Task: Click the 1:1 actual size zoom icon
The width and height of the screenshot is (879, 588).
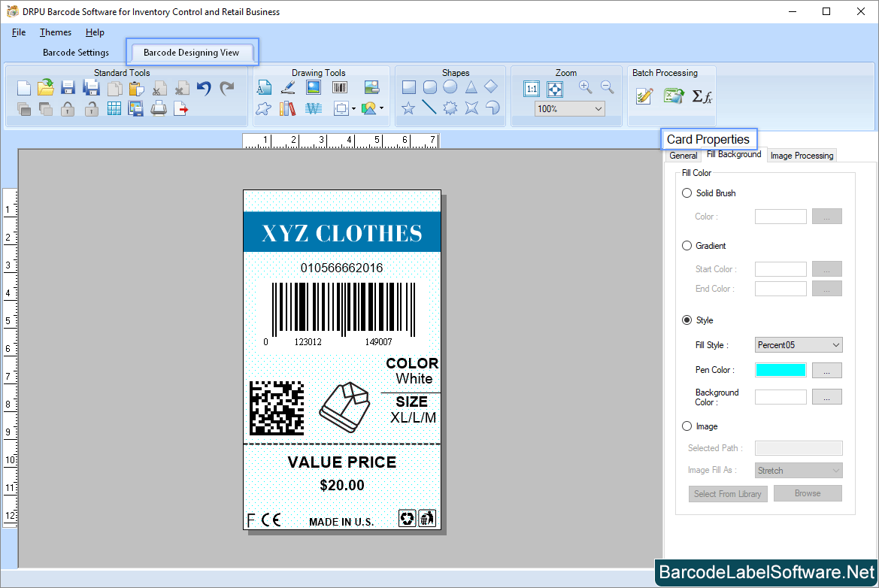Action: tap(532, 89)
